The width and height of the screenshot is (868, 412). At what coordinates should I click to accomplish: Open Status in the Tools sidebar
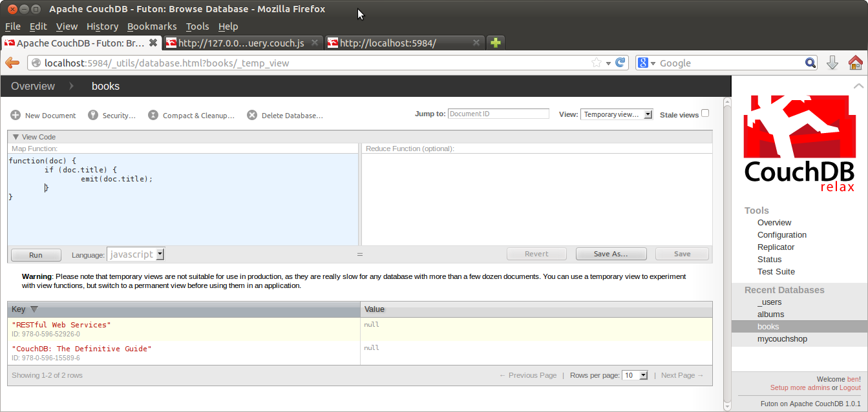(770, 260)
